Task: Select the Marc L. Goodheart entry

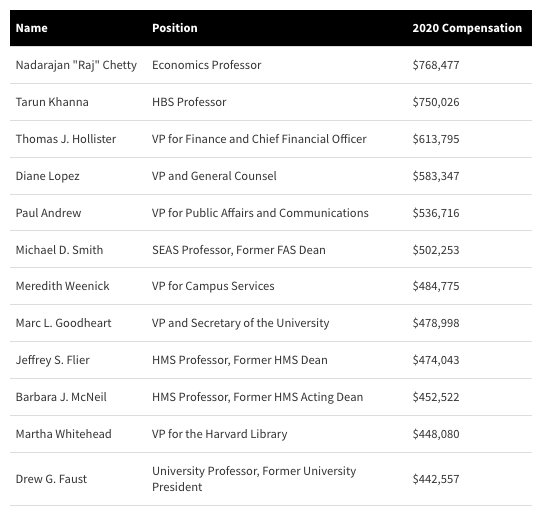Action: tap(64, 323)
